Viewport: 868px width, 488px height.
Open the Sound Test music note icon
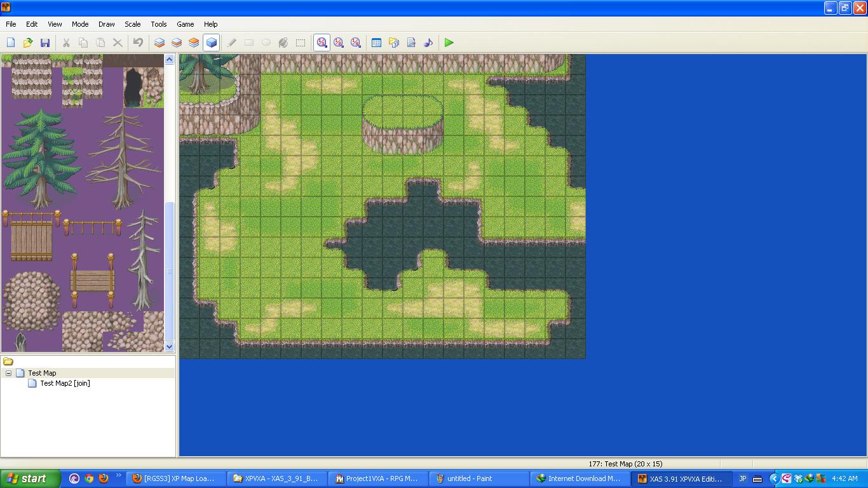tap(428, 43)
